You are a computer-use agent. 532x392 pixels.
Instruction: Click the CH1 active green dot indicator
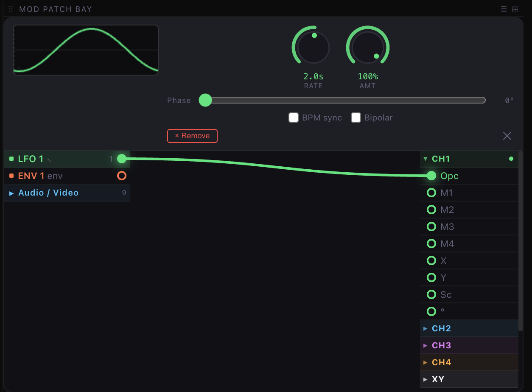pyautogui.click(x=511, y=159)
